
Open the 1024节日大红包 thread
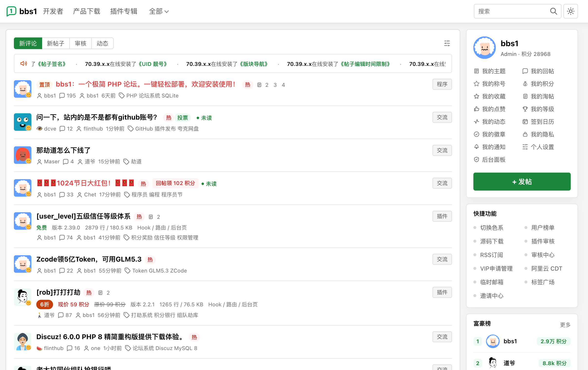click(x=85, y=183)
